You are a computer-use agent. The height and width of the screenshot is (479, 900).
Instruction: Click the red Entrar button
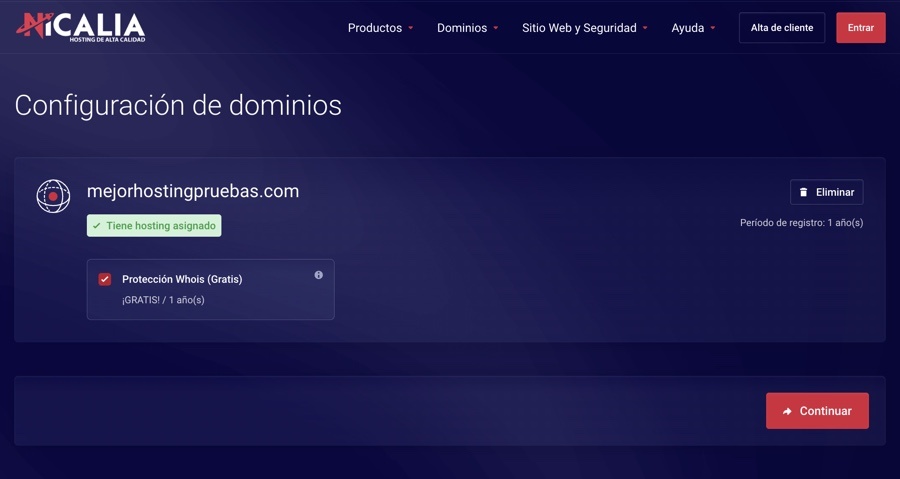click(x=860, y=28)
